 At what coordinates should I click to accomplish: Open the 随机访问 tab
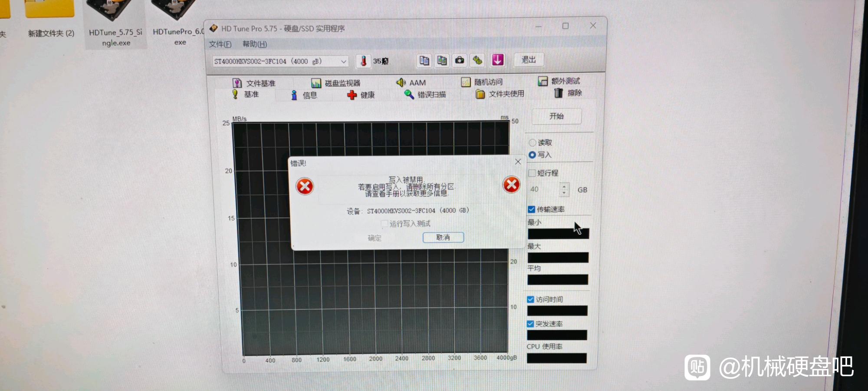coord(482,82)
